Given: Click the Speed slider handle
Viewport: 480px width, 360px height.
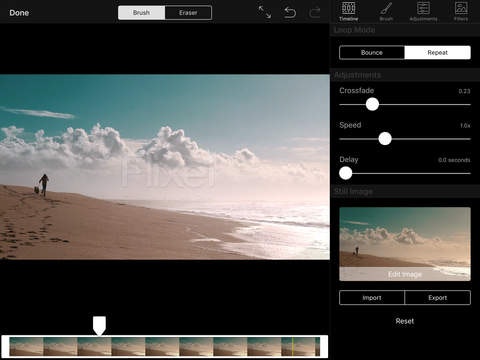Looking at the screenshot, I should coord(385,139).
